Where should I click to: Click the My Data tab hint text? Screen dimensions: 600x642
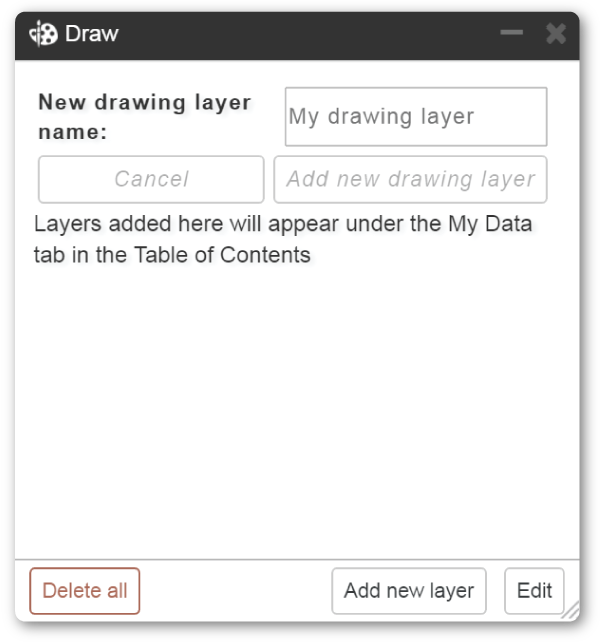click(283, 240)
